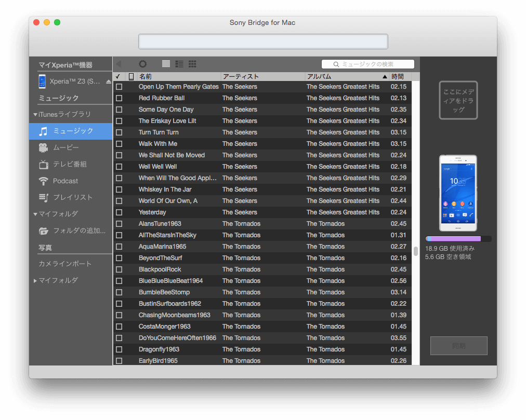The height and width of the screenshot is (420, 526).
Task: Click フォルダの追加 to add a folder
Action: 80,231
